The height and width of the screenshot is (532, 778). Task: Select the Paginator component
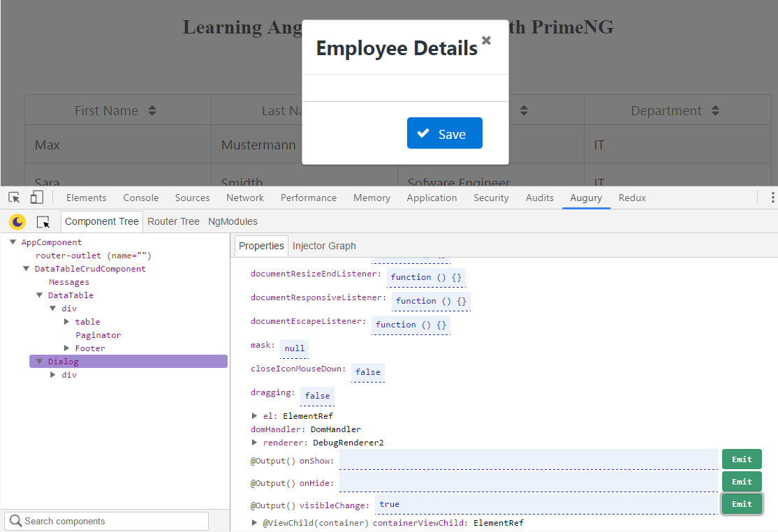coord(98,335)
